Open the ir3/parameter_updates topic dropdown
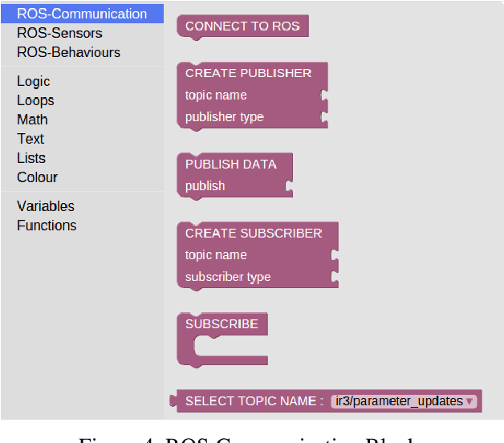 [x=404, y=401]
